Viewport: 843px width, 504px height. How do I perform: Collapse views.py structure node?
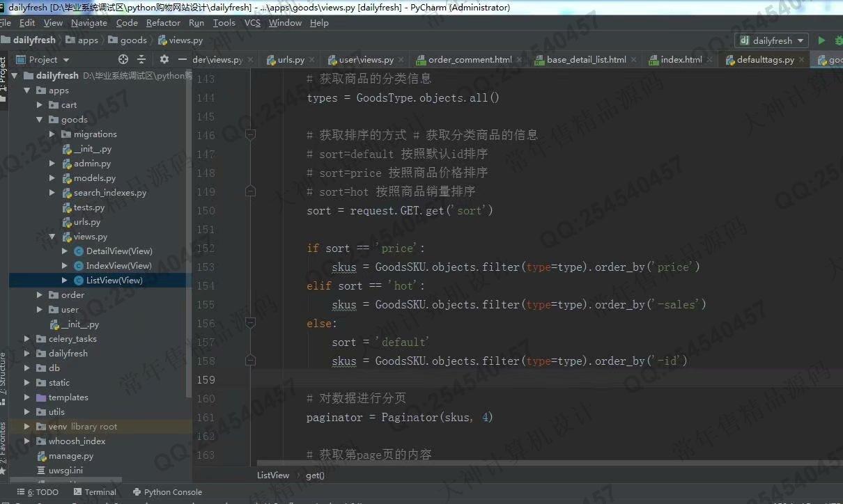pyautogui.click(x=52, y=237)
